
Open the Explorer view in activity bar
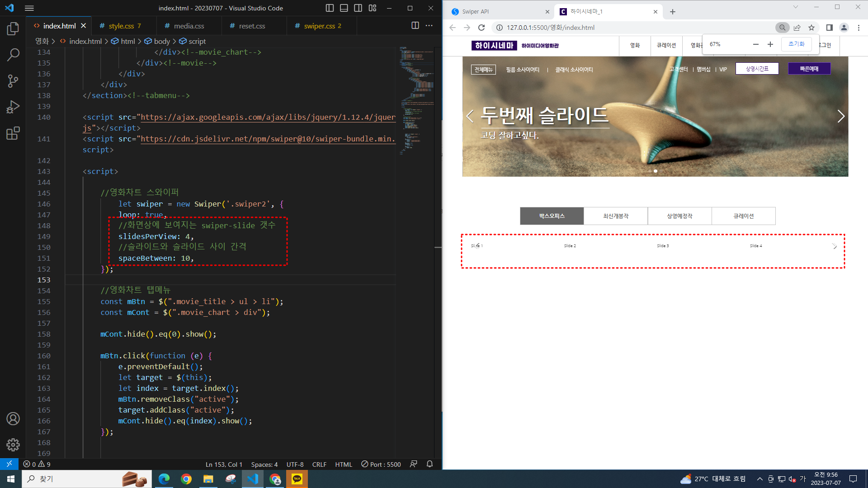pyautogui.click(x=13, y=29)
